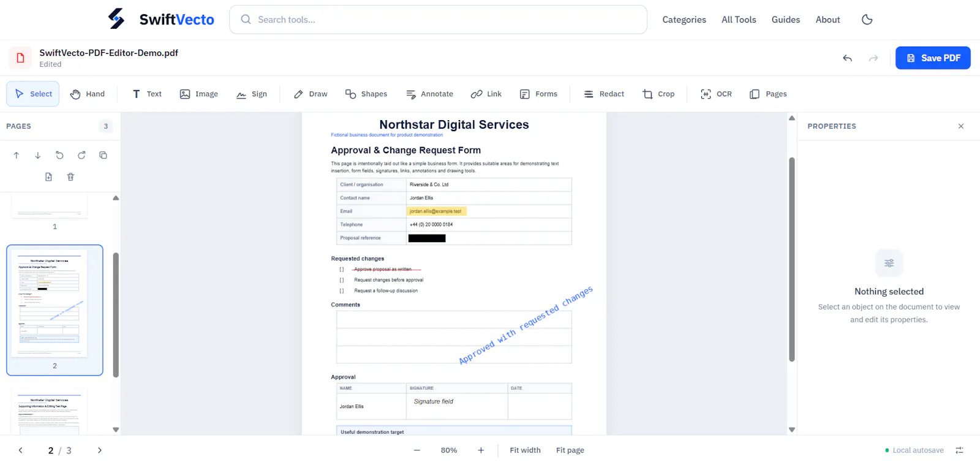
Task: Go to previous page arrow
Action: pos(20,450)
